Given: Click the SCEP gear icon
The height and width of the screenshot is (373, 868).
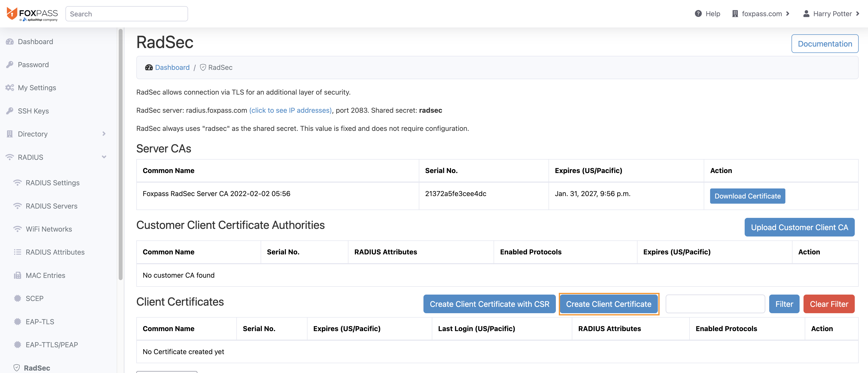Looking at the screenshot, I should (17, 298).
